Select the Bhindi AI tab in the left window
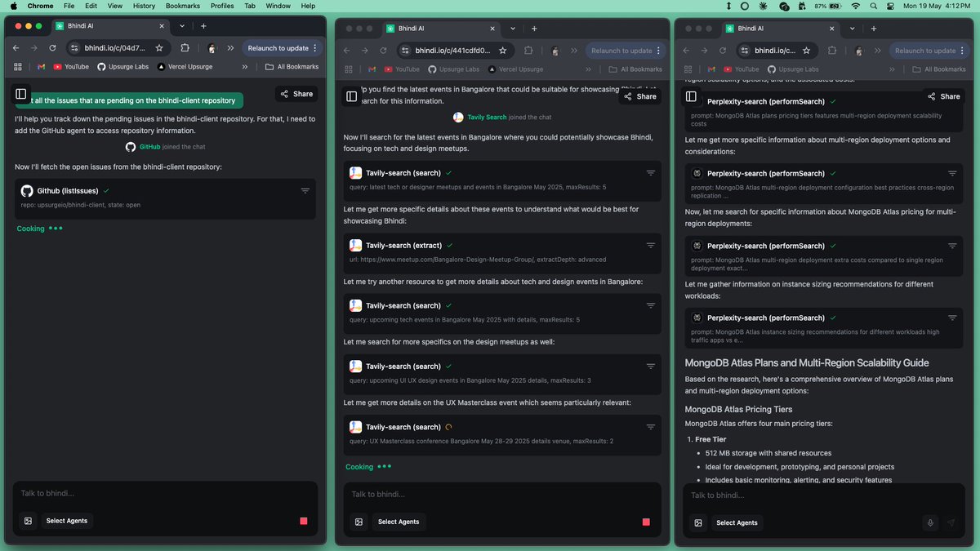This screenshot has height=551, width=980. tap(111, 26)
